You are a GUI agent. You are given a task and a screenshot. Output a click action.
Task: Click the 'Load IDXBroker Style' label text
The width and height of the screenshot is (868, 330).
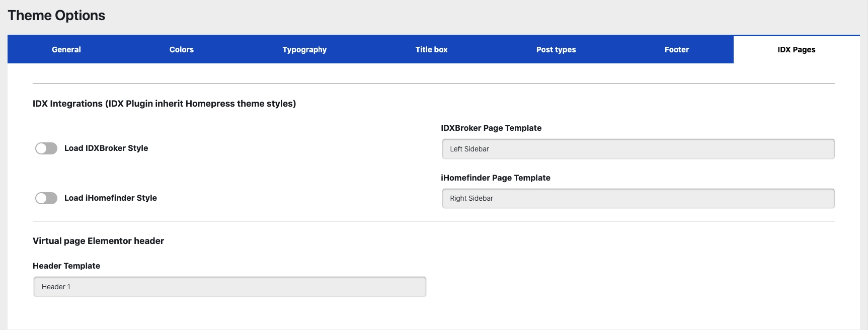[106, 148]
